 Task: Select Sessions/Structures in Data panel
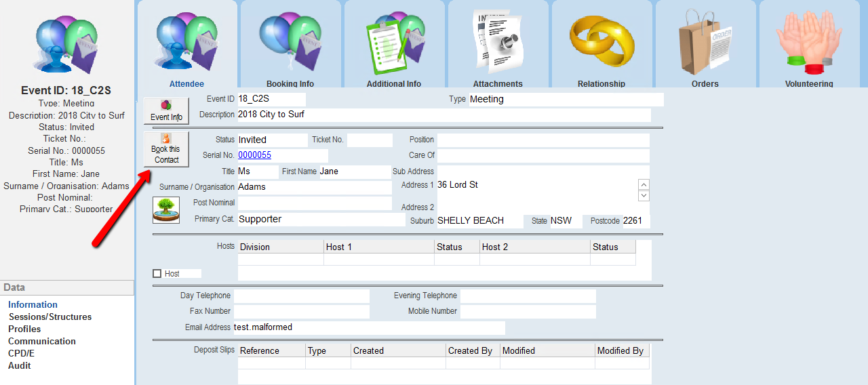[x=50, y=317]
